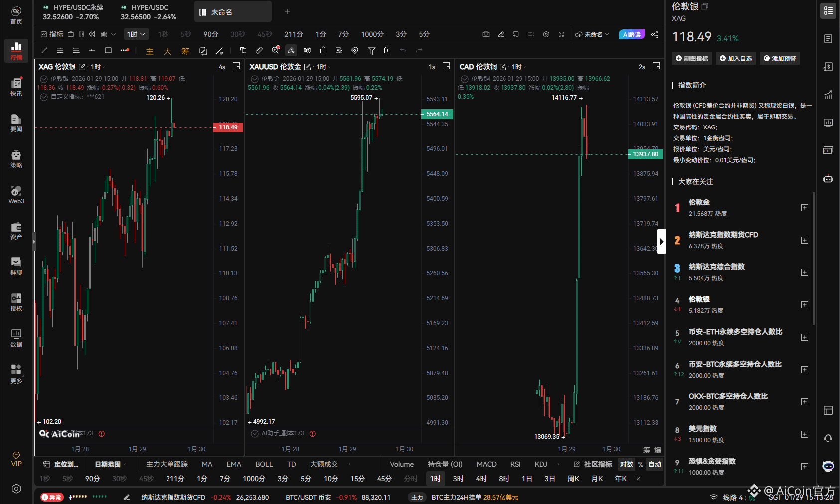Open XAUUSD chart's 1时 interval dropdown
The image size is (840, 504).
tap(323, 67)
